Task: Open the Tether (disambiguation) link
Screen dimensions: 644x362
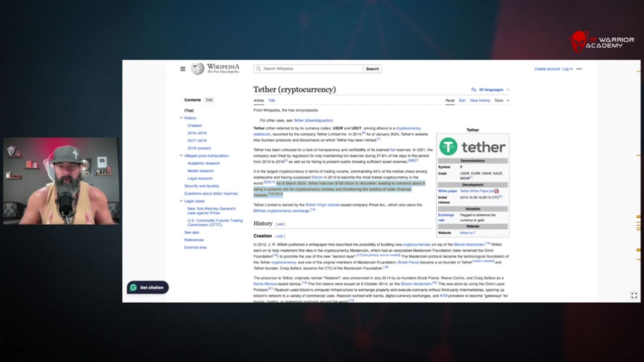Action: pos(313,121)
